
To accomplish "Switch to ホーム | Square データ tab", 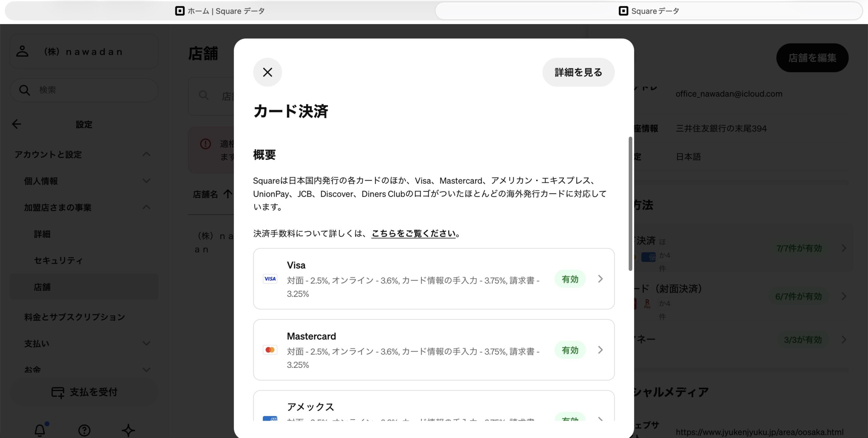I will coord(220,11).
